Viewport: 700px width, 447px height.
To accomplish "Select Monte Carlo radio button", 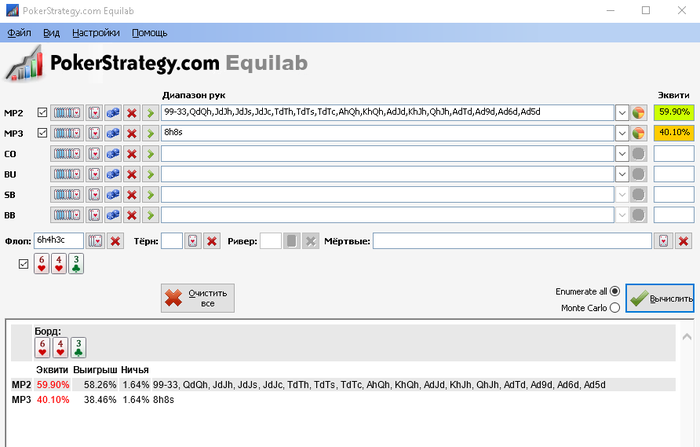I will (x=615, y=308).
